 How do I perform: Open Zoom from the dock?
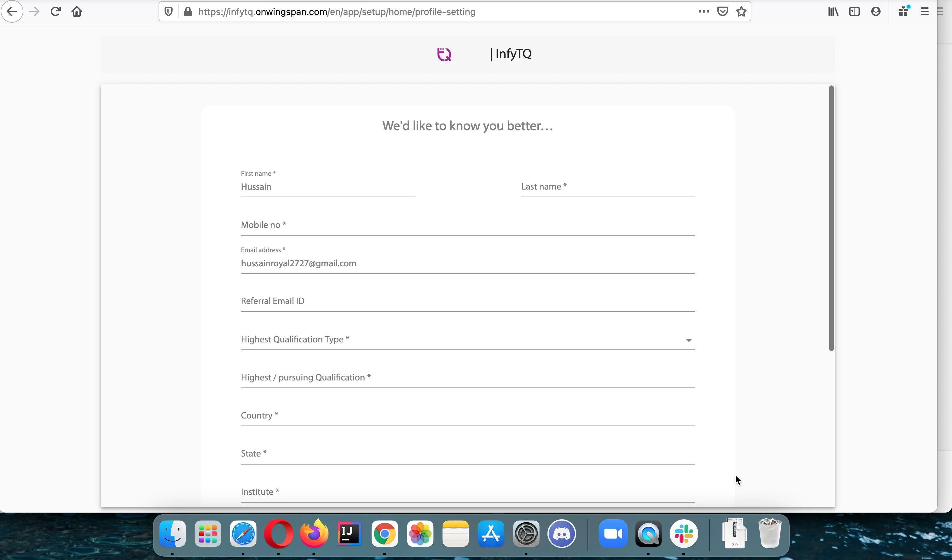(613, 534)
